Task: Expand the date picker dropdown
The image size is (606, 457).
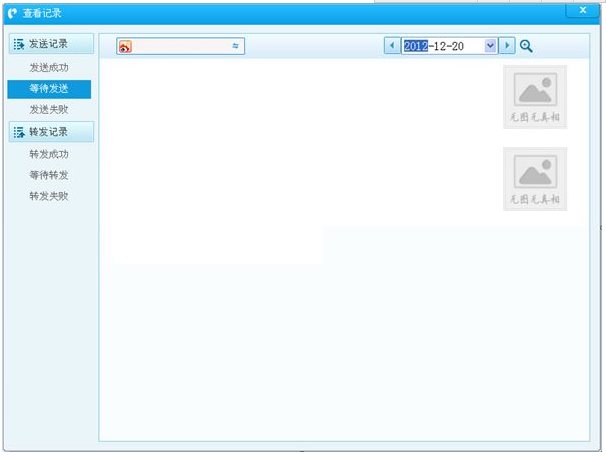Action: 490,46
